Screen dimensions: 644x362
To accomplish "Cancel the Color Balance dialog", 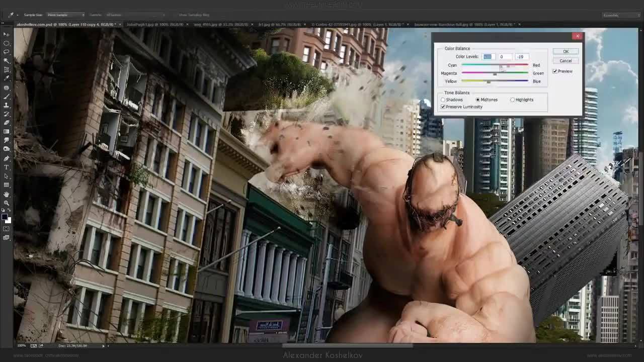I will tap(566, 61).
